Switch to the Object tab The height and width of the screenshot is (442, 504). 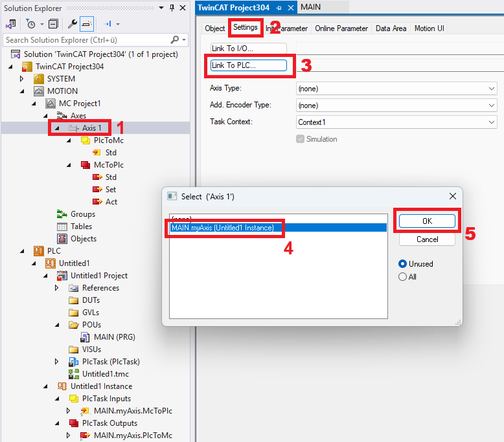pyautogui.click(x=214, y=28)
